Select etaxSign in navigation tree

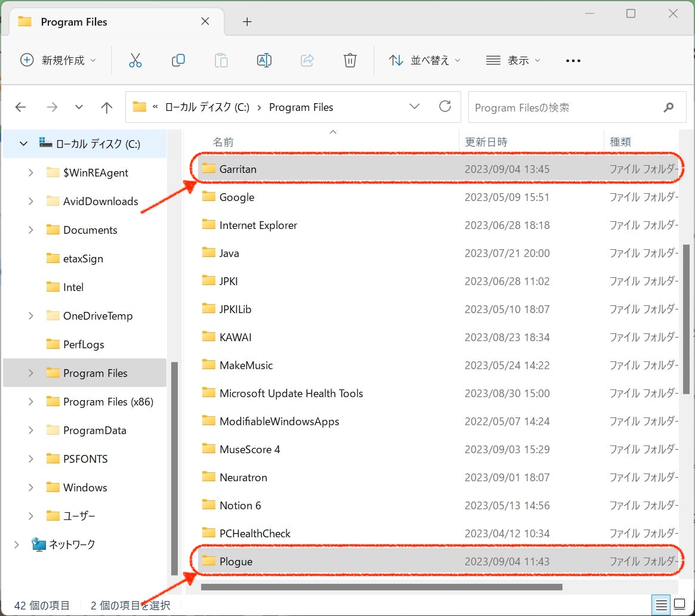85,258
